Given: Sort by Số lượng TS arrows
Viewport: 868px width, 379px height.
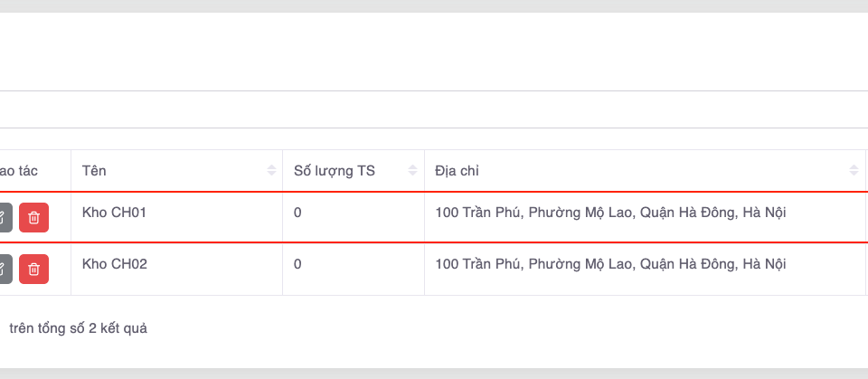Looking at the screenshot, I should tap(413, 171).
